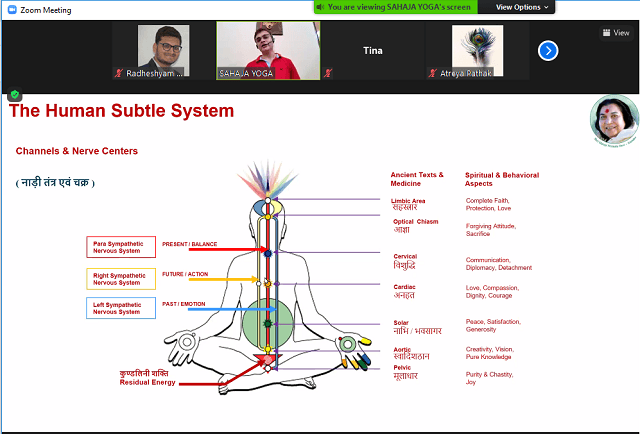The width and height of the screenshot is (640, 434).
Task: Click the 'Ancient Texts & Medicine' column header
Action: [417, 179]
